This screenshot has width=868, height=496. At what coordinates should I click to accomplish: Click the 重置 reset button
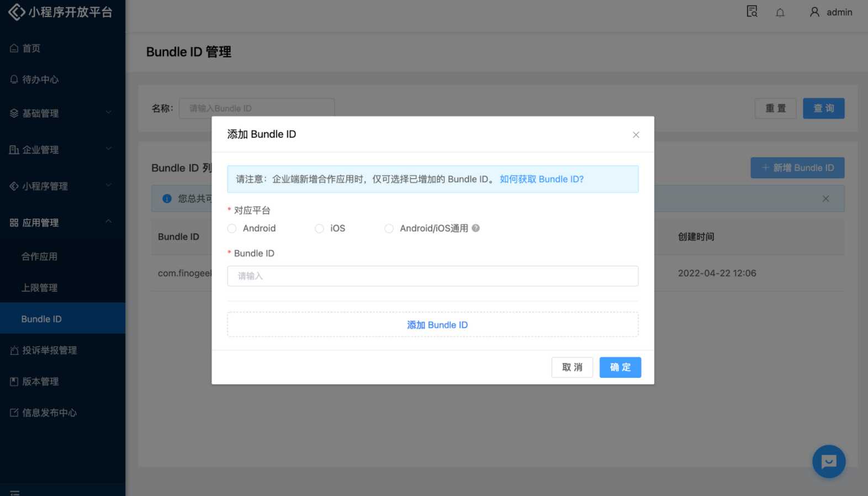click(776, 108)
